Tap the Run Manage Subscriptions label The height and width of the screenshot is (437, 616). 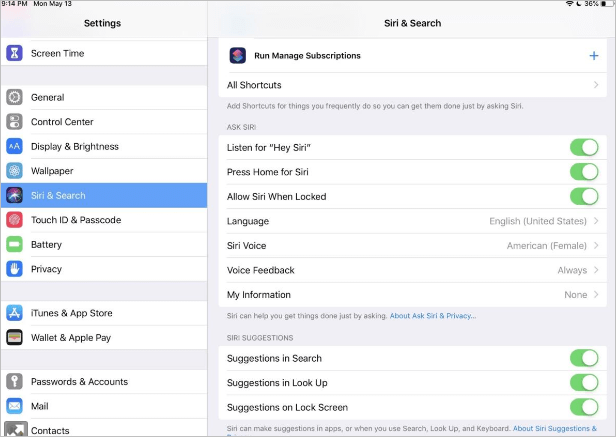point(307,55)
